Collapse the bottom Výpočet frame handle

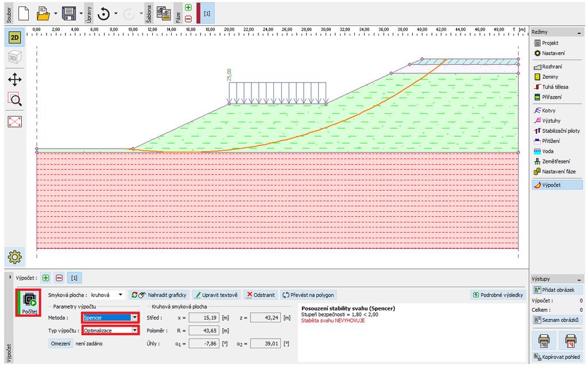(10, 277)
